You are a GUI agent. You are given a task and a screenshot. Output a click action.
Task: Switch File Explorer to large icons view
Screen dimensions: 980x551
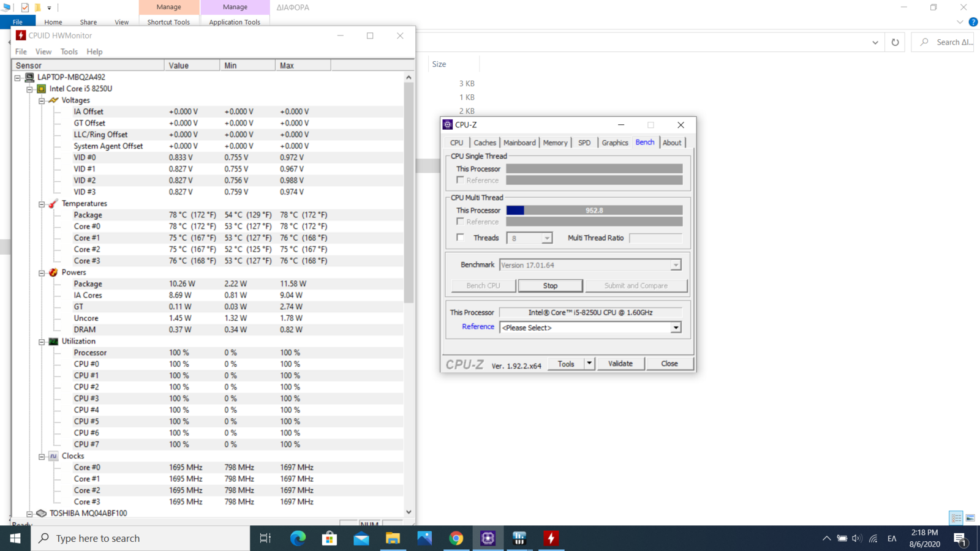pos(970,518)
